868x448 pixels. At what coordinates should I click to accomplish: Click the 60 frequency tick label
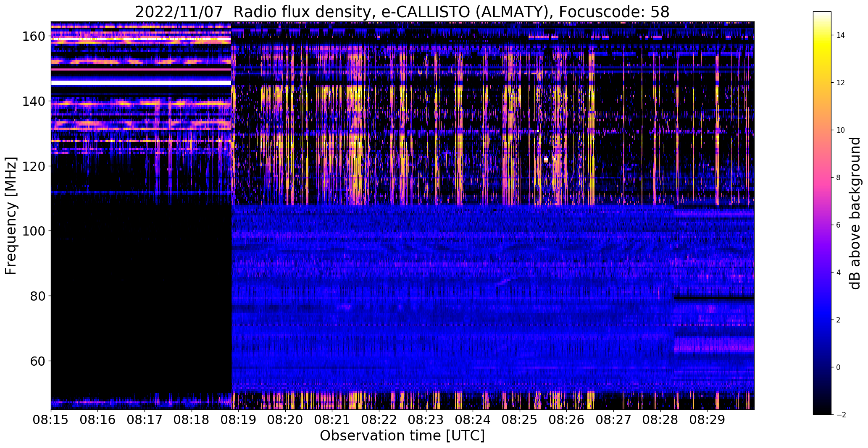[38, 361]
